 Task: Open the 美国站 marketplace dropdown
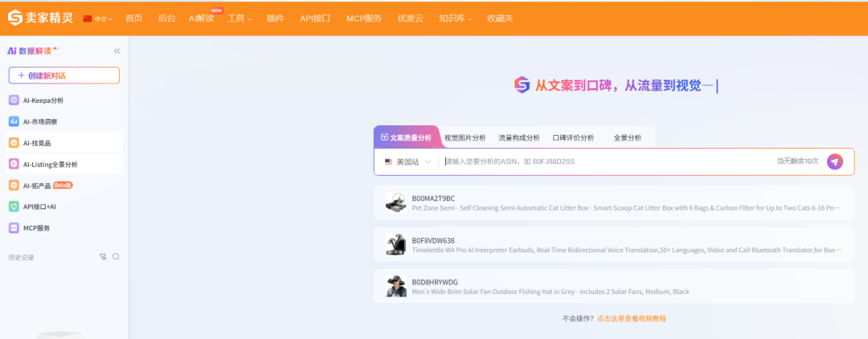click(407, 162)
